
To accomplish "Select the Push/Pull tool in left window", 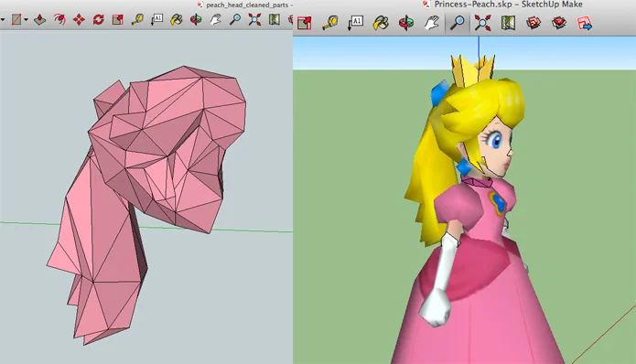I will point(39,19).
